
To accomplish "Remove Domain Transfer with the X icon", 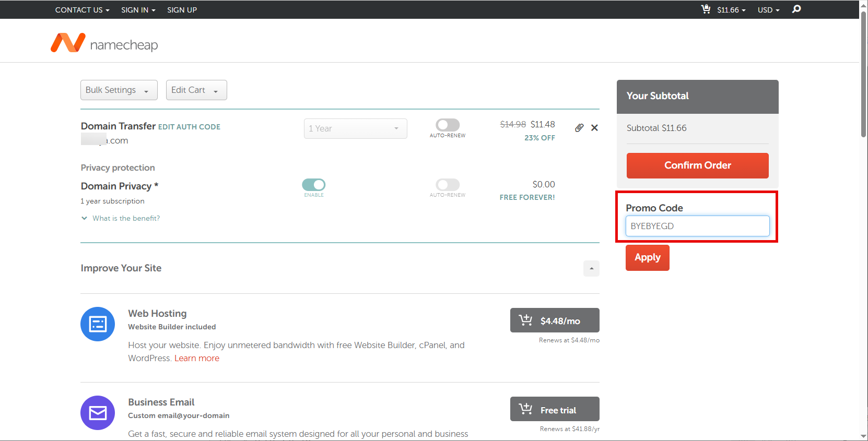I will (x=594, y=128).
